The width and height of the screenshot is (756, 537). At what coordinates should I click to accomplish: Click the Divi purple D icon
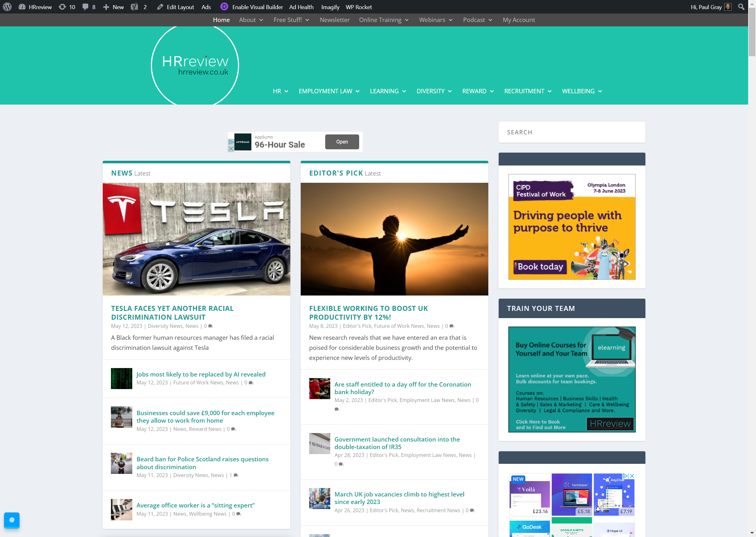(224, 7)
